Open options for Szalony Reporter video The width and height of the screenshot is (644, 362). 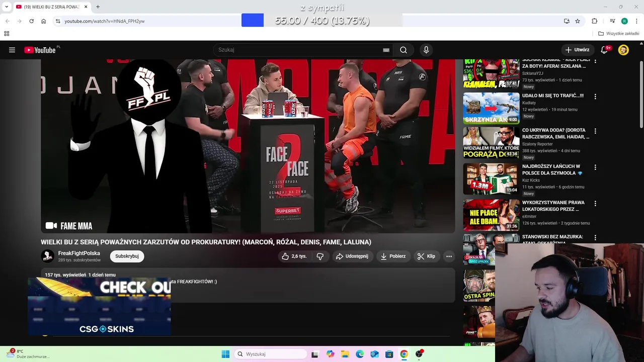pyautogui.click(x=595, y=131)
